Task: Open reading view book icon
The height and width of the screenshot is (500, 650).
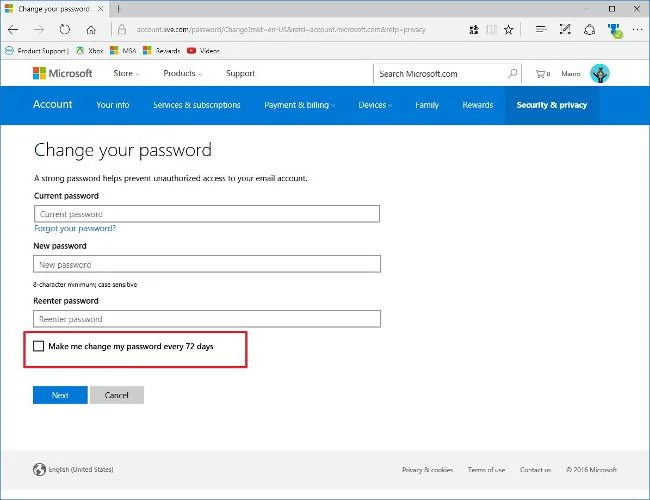Action: click(491, 29)
